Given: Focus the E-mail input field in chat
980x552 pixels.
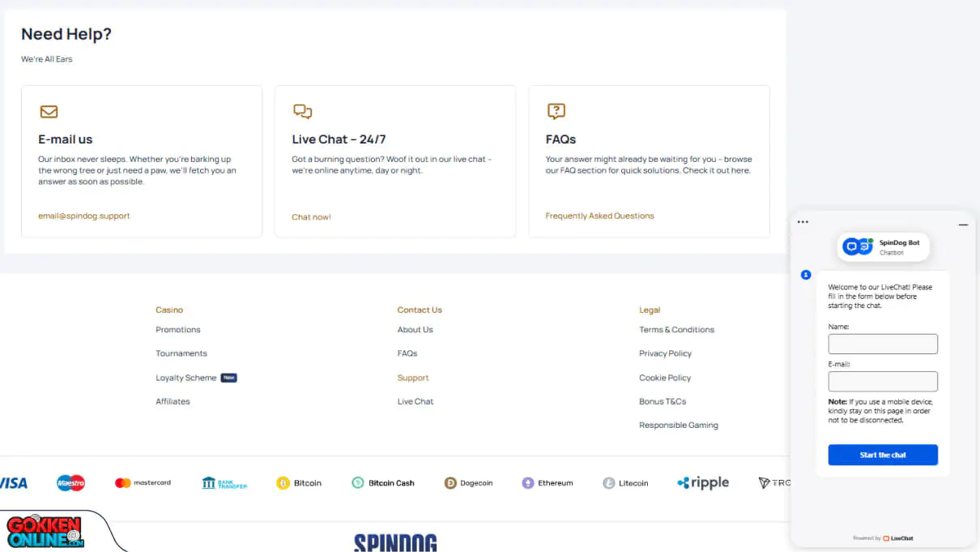Looking at the screenshot, I should coord(882,382).
